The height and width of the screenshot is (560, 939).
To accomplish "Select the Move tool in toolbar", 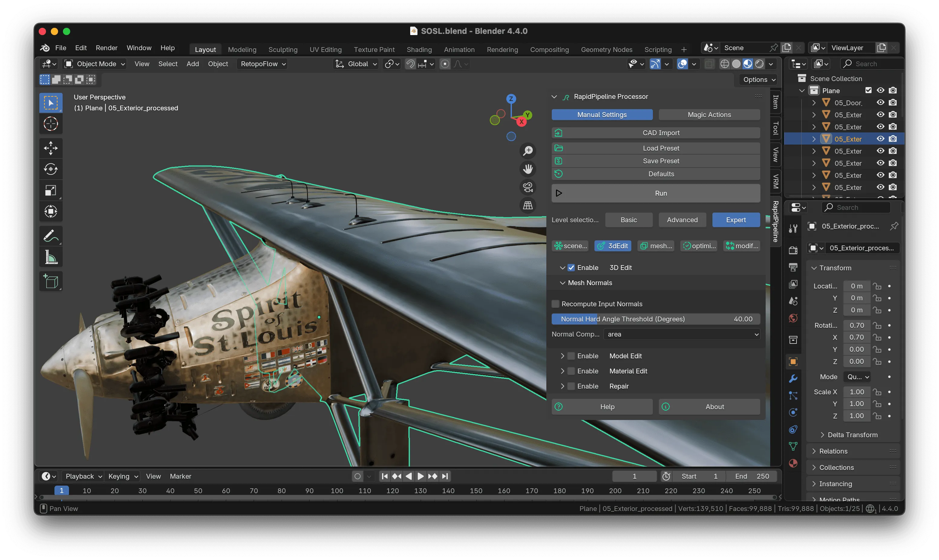I will [51, 148].
